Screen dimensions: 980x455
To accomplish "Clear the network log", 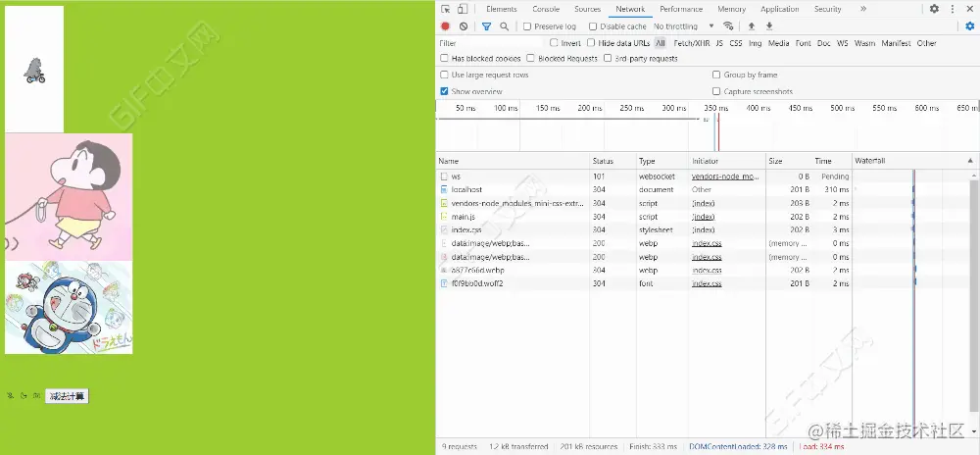I will click(464, 26).
